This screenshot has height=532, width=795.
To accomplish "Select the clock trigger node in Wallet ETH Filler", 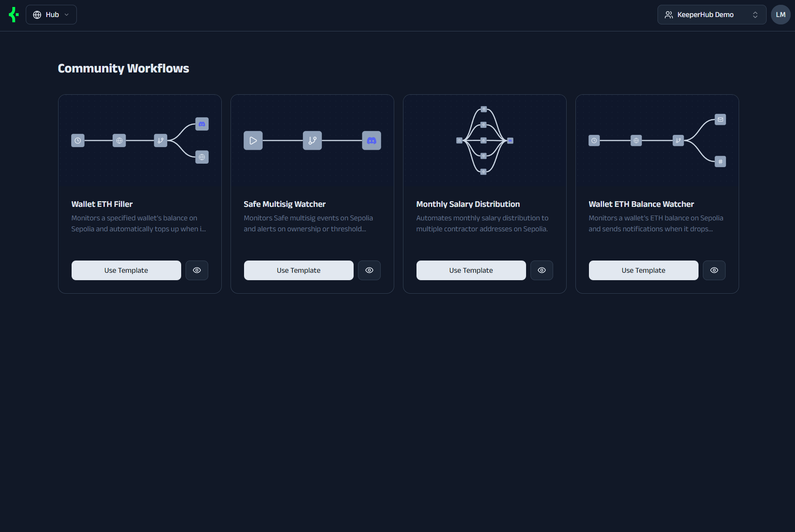I will click(78, 140).
